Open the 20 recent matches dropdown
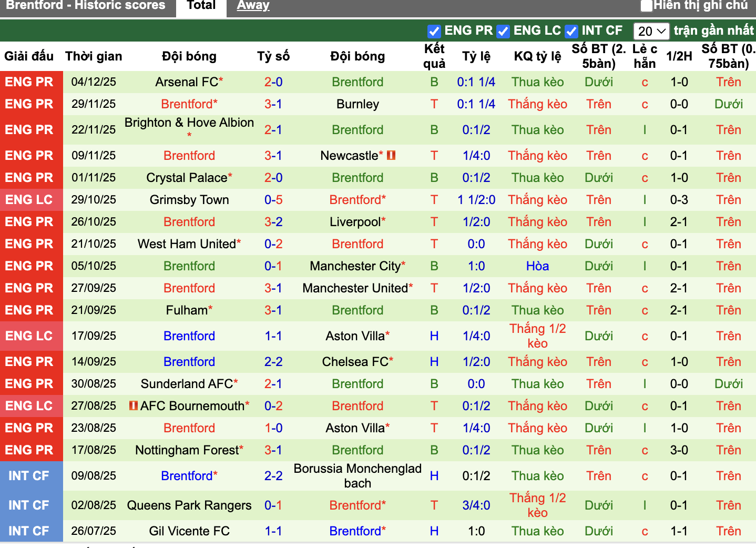The height and width of the screenshot is (548, 756). tap(651, 31)
